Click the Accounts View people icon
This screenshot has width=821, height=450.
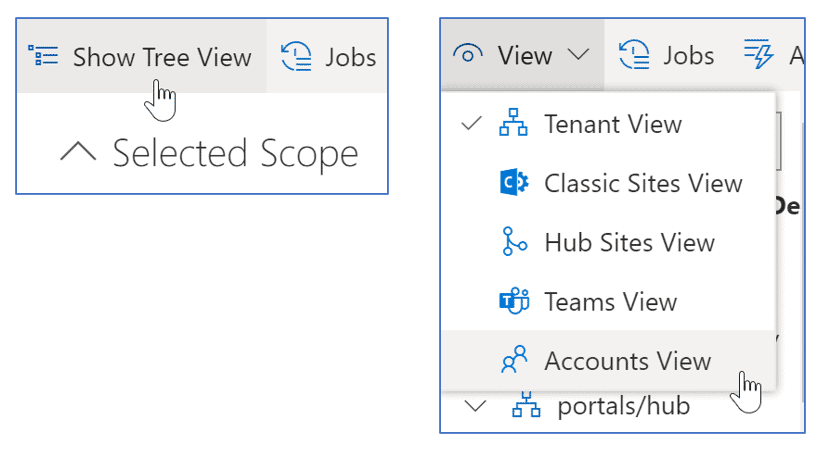(x=513, y=361)
